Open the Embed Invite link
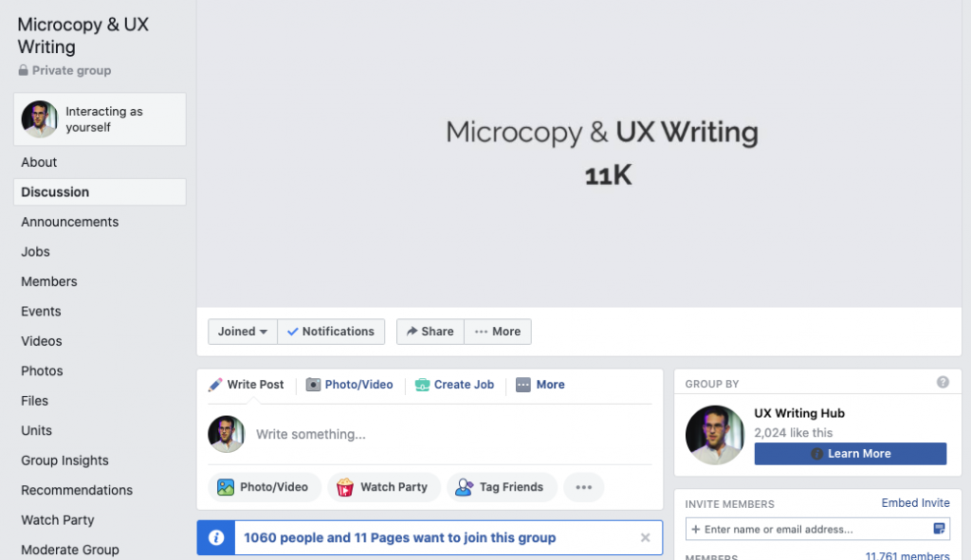The height and width of the screenshot is (560, 971). (915, 503)
